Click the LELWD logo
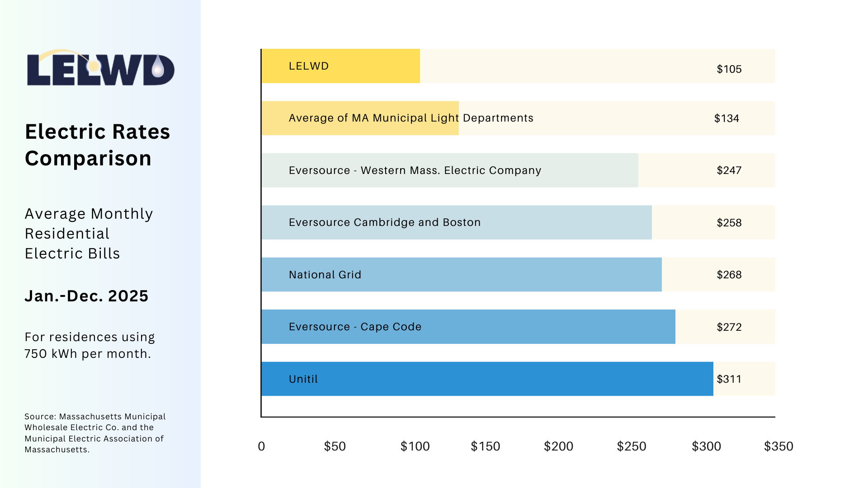Image resolution: width=868 pixels, height=488 pixels. click(x=100, y=69)
